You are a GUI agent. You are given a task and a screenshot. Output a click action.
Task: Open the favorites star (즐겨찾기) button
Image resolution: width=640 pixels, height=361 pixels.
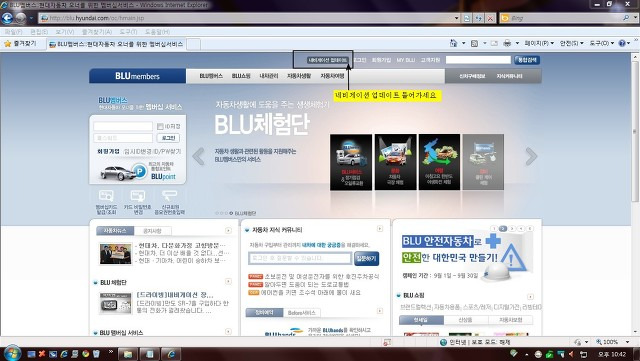click(20, 43)
